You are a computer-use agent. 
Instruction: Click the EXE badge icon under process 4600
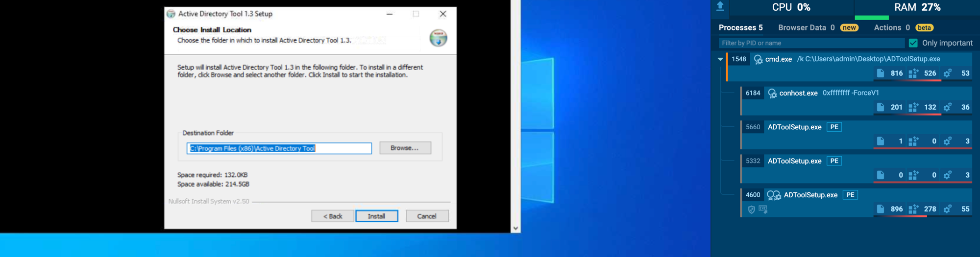763,209
